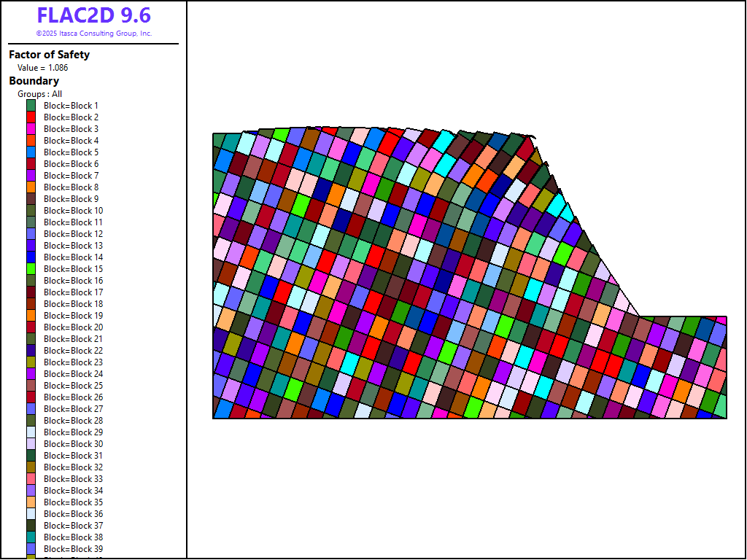Open the Itasca Consulting Group copyright text
747x560 pixels.
(x=93, y=34)
